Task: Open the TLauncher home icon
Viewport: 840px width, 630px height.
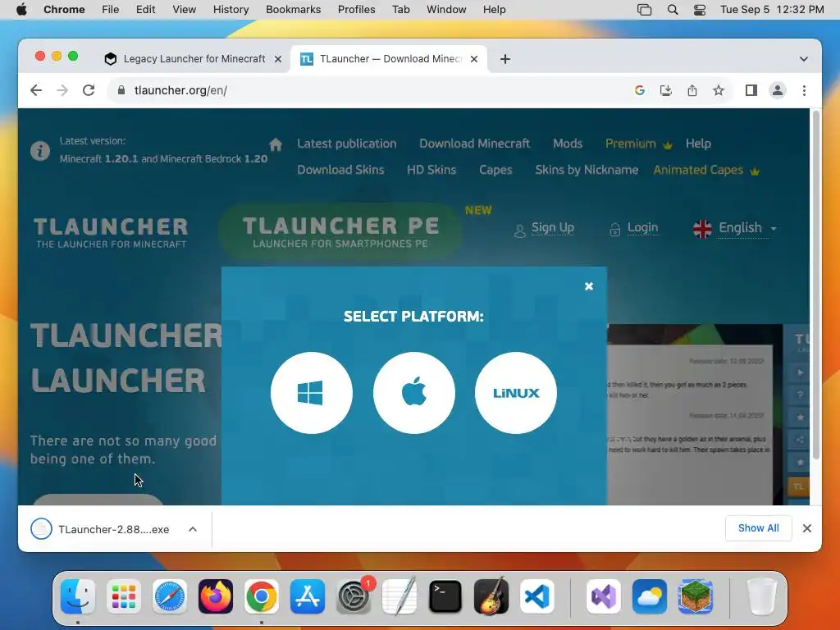Action: coord(276,144)
